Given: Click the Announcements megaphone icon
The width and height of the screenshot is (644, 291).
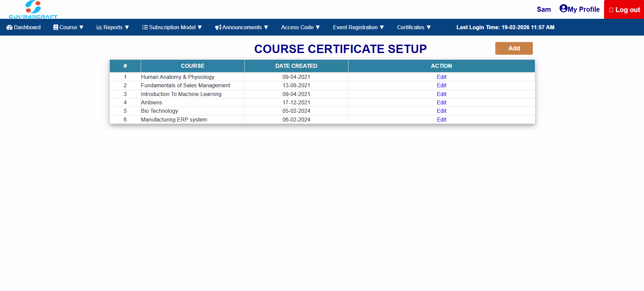Looking at the screenshot, I should 218,28.
